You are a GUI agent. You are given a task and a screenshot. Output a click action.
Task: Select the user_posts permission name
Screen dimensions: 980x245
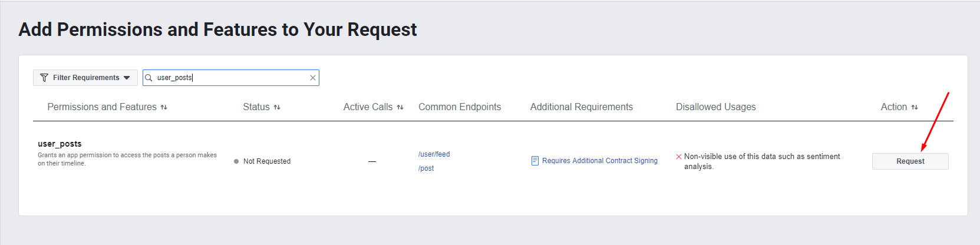[x=60, y=144]
